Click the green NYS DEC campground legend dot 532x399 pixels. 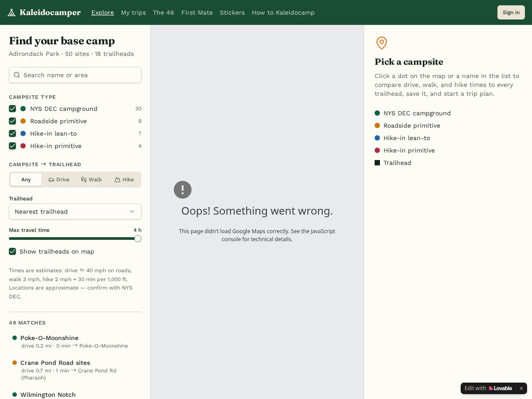pos(377,113)
